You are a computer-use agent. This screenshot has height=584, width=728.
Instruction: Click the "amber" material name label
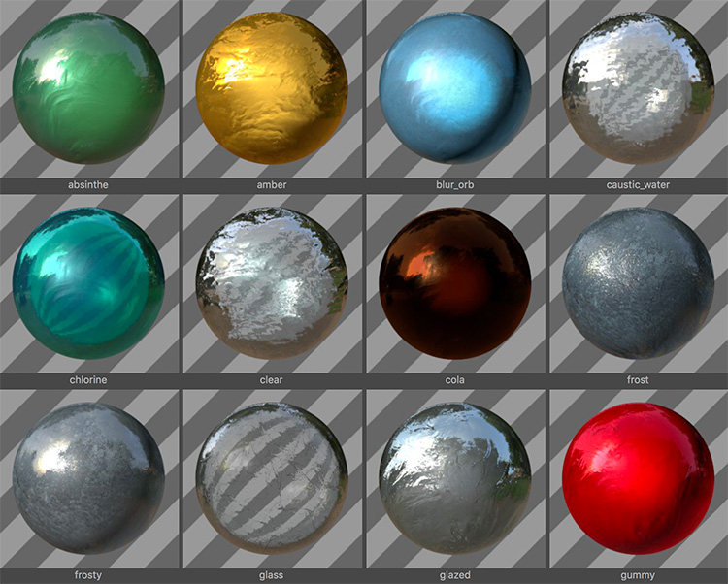[272, 184]
